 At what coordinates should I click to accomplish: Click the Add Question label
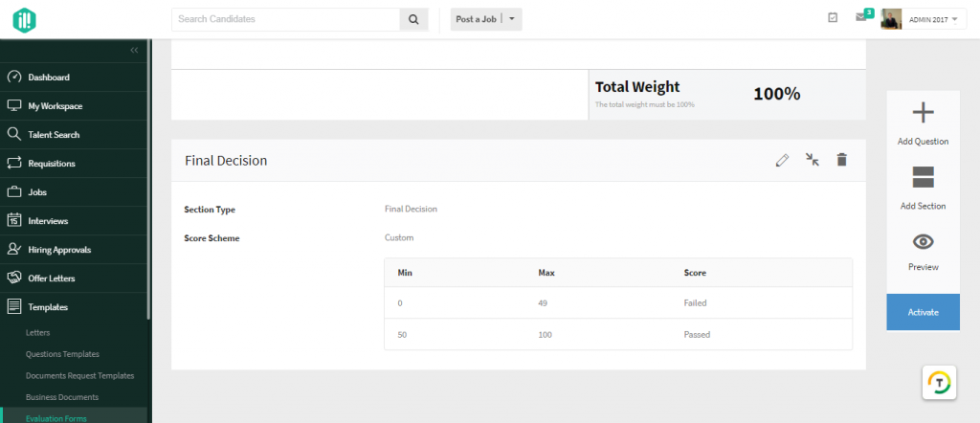[x=924, y=142]
